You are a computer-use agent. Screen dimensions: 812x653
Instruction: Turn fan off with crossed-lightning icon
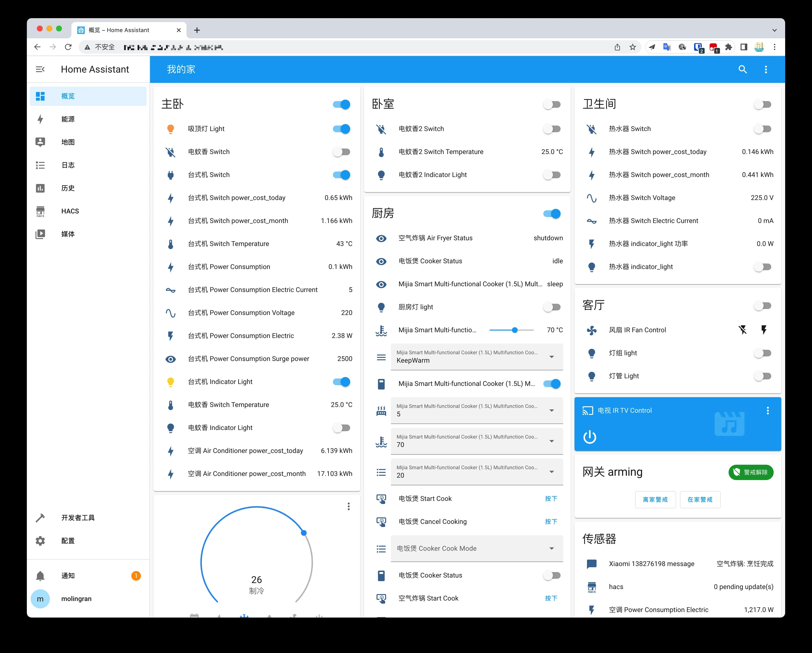(742, 330)
